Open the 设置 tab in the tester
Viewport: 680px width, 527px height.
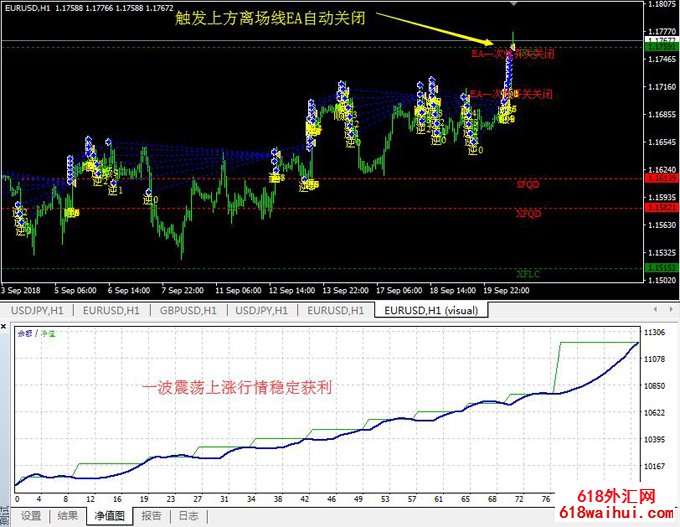pos(31,516)
